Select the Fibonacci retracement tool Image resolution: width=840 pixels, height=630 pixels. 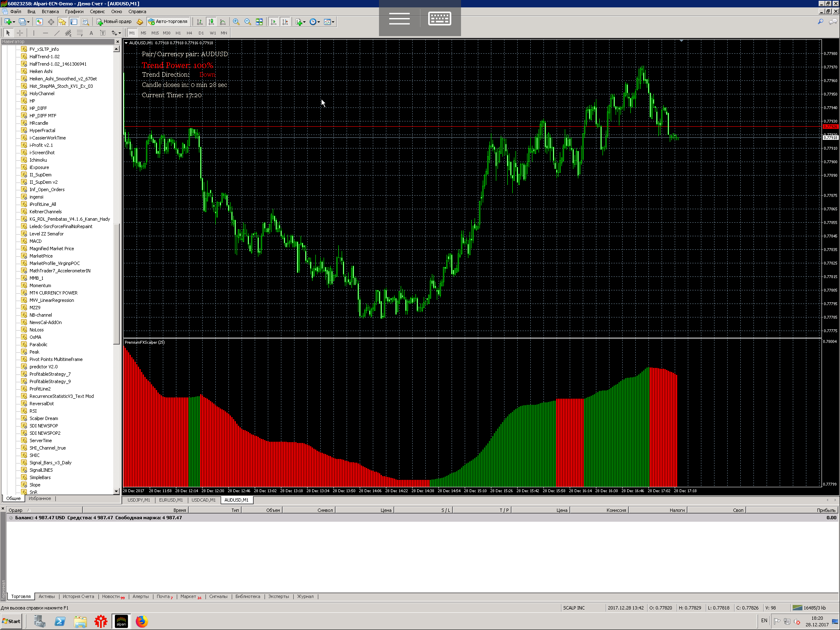point(80,33)
